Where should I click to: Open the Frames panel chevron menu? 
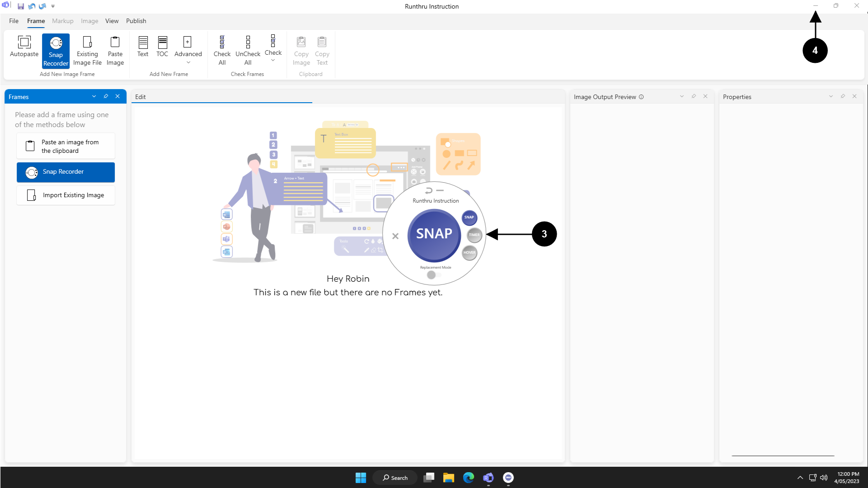pos(94,96)
